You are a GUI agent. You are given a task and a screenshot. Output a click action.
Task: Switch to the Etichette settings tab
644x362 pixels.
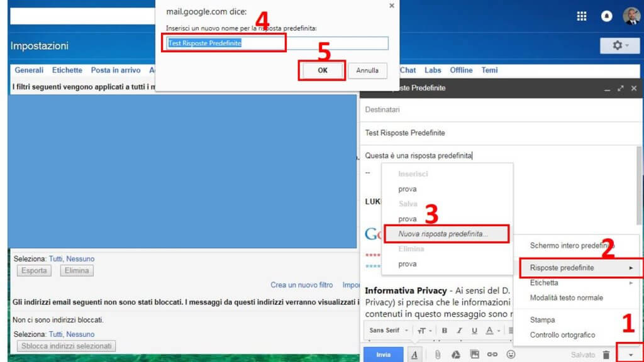(67, 70)
